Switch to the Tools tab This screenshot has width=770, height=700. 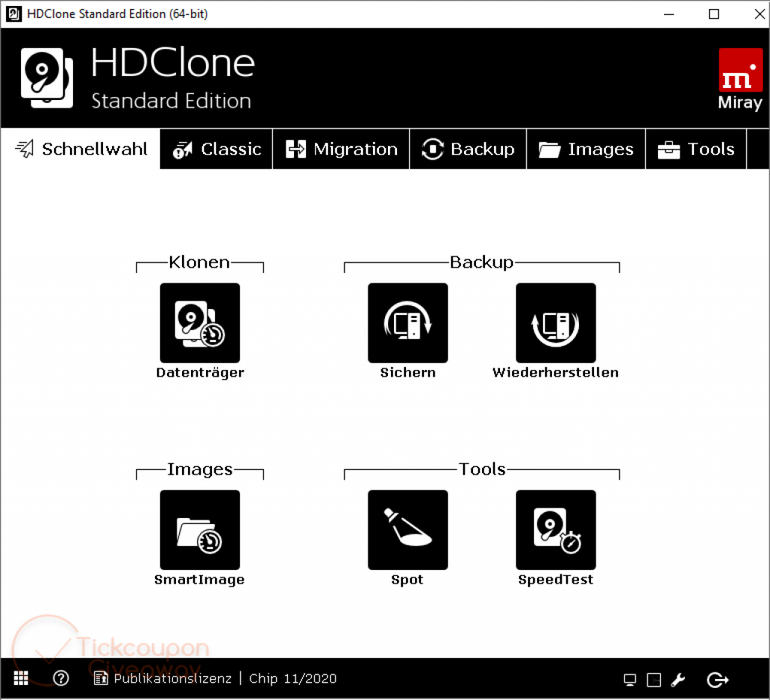click(x=696, y=149)
